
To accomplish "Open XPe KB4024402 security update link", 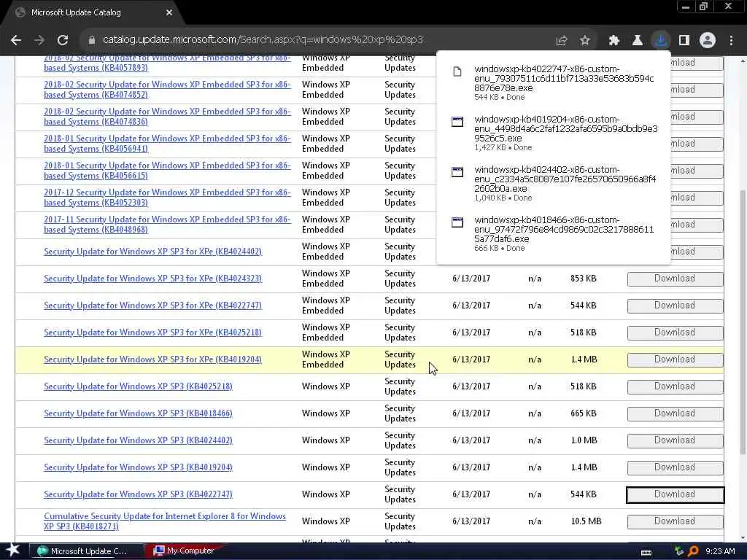I will pos(153,252).
